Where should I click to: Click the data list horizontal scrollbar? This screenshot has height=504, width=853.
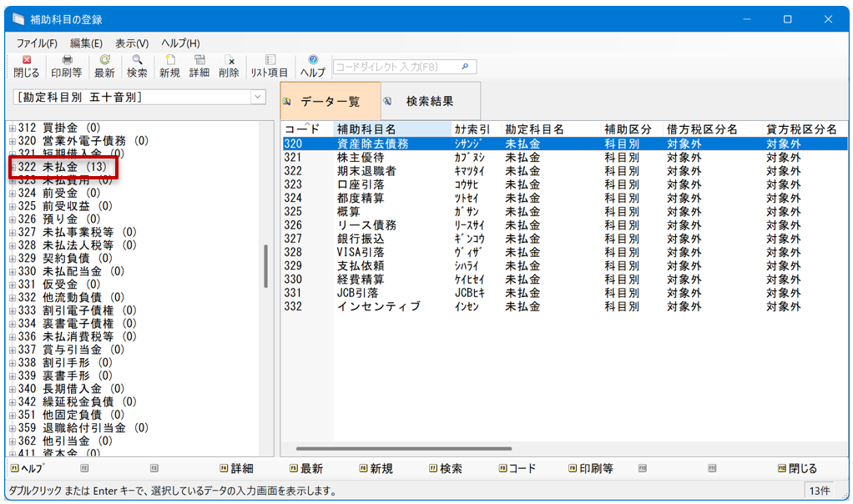pos(404,449)
